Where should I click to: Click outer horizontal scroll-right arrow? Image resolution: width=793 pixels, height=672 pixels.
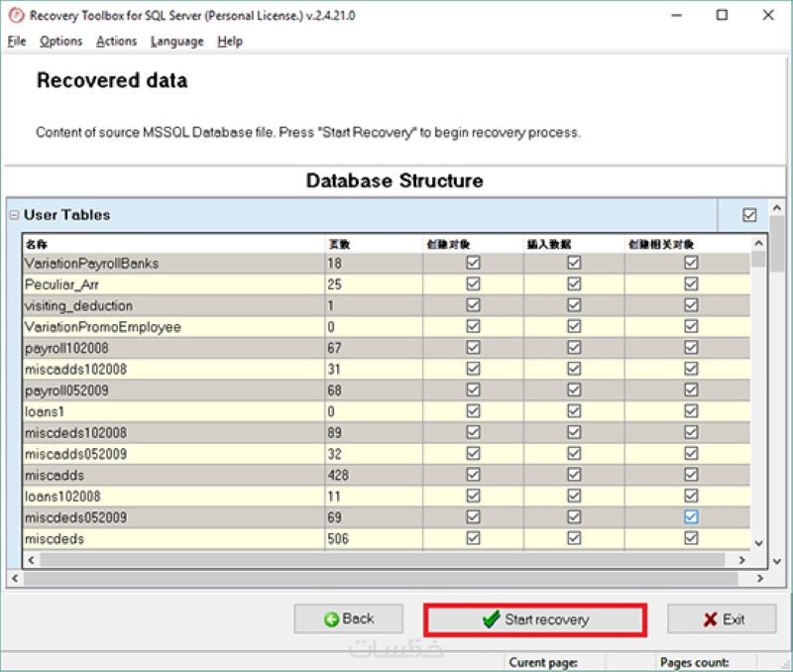760,578
